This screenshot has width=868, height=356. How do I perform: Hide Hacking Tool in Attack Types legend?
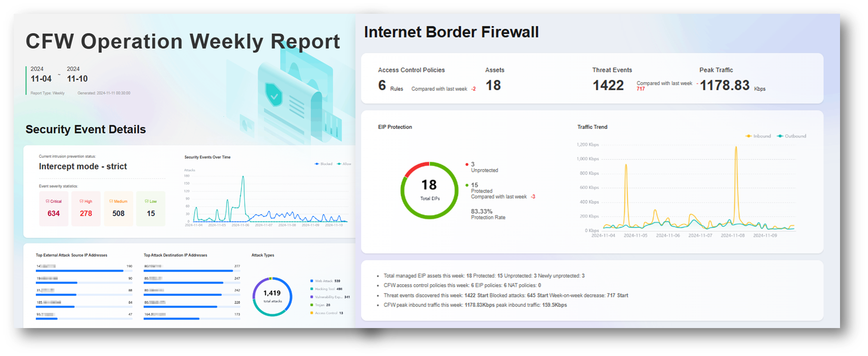[x=325, y=289]
